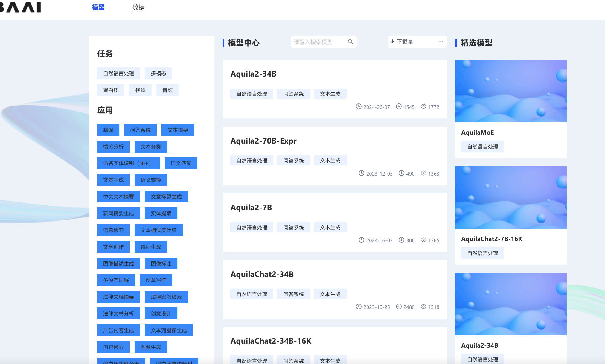Click the download count icon on Aquila2-34B
605x364 pixels.
(399, 106)
